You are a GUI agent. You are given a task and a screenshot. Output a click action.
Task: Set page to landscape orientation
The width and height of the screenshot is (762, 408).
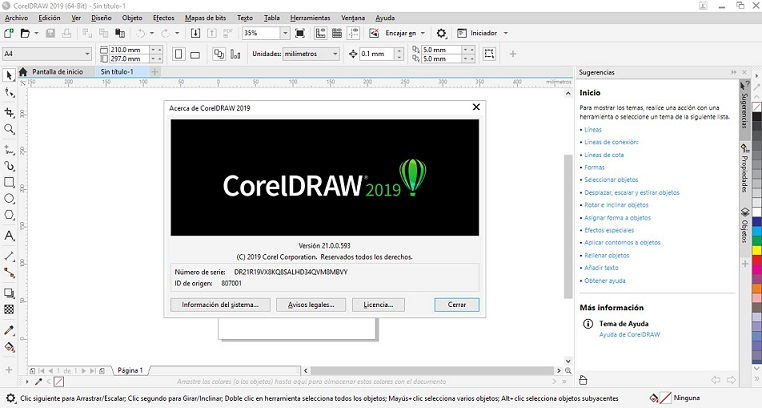[x=195, y=54]
